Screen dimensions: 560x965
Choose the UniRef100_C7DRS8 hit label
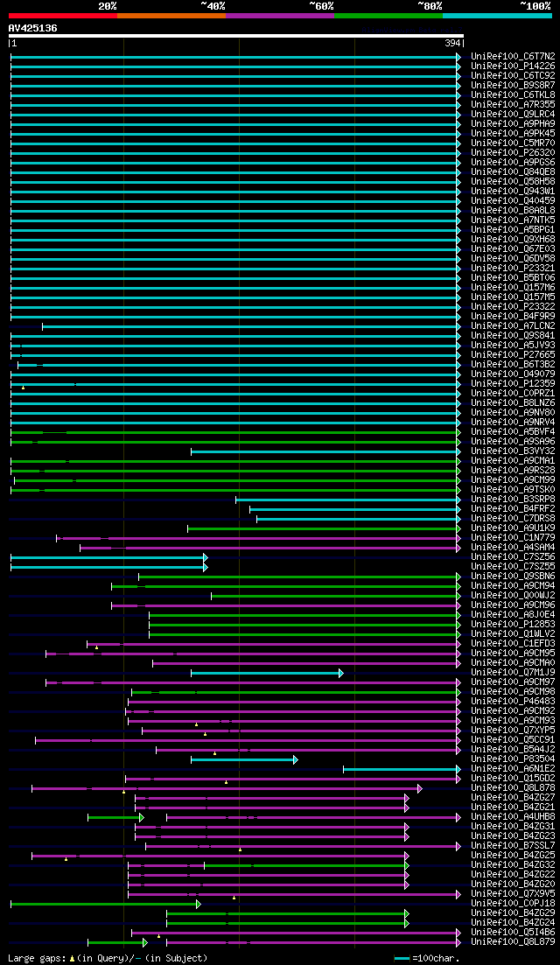[x=513, y=519]
